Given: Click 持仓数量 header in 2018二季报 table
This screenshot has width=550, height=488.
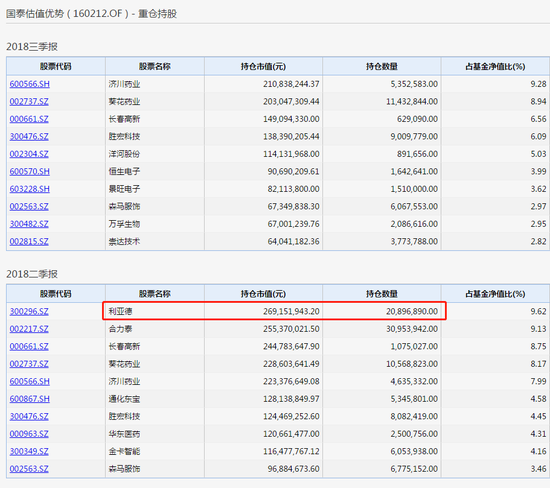Looking at the screenshot, I should click(382, 294).
